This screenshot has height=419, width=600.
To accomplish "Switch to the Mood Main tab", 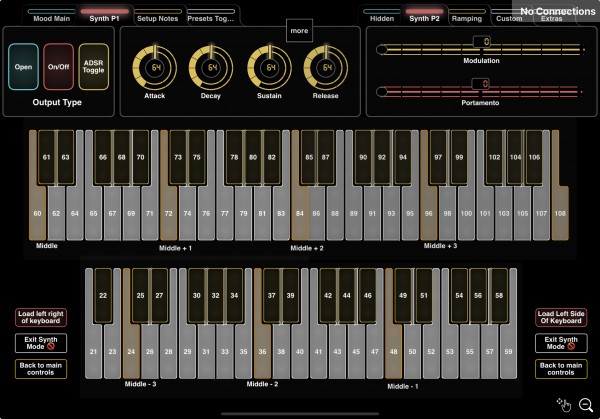I will (x=51, y=16).
